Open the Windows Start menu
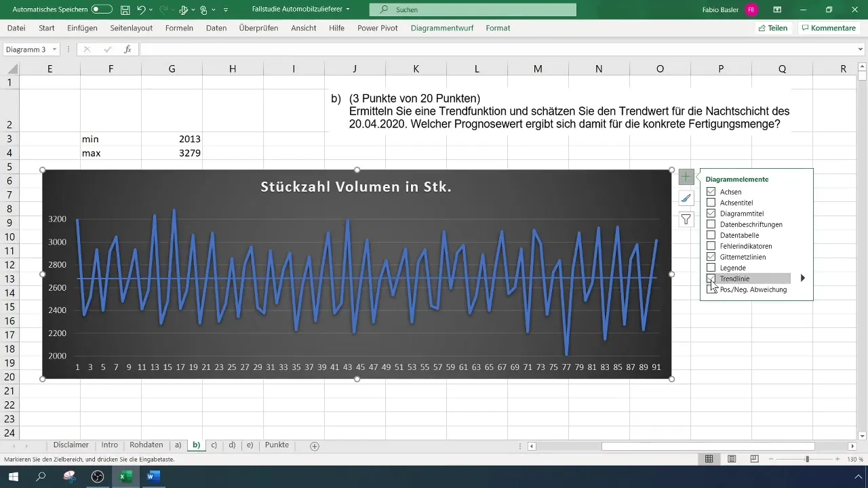Viewport: 868px width, 488px height. [x=14, y=476]
